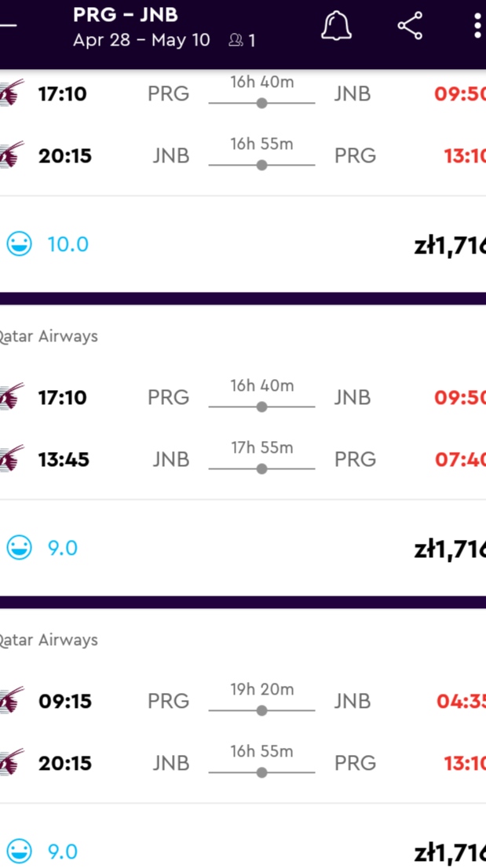Tap stop dot on 19h 20m flight

point(261,710)
